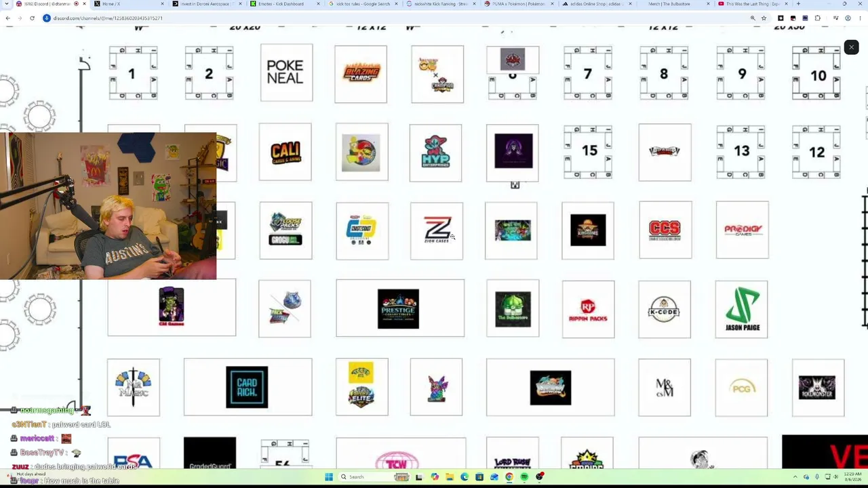Click the HYP Enterprises booth logo

pos(436,152)
